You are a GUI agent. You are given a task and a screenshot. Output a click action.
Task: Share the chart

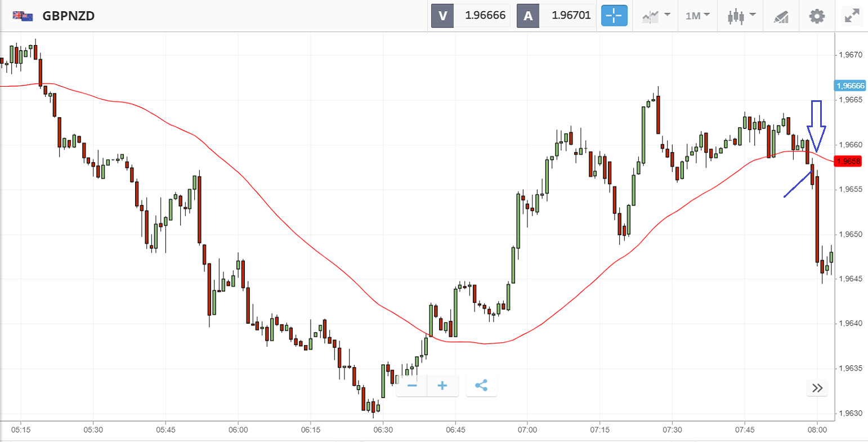point(481,386)
